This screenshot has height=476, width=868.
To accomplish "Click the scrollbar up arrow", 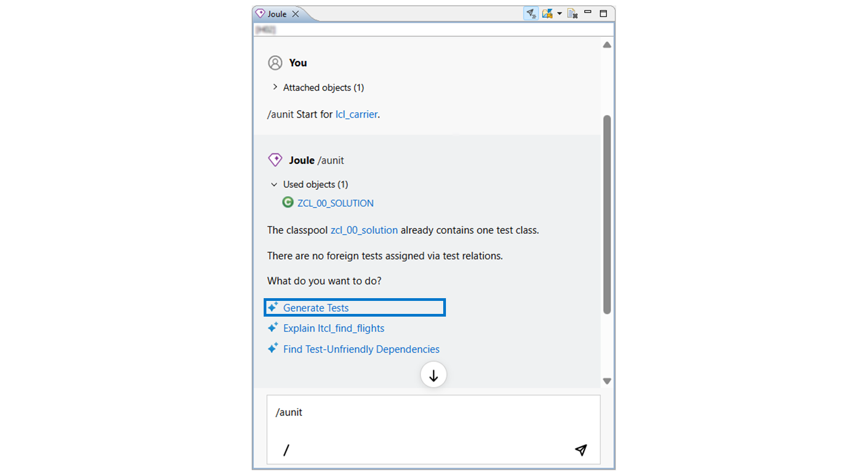I will point(607,45).
